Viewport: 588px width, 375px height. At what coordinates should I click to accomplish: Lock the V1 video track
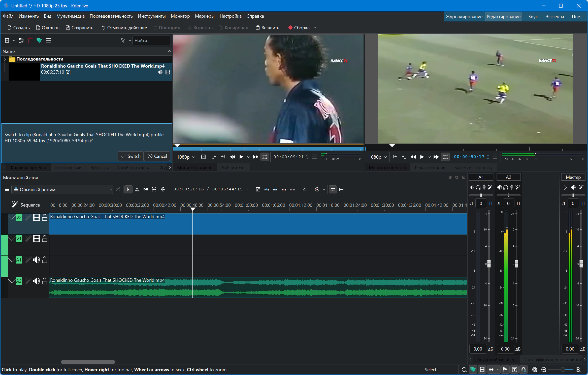coord(45,239)
